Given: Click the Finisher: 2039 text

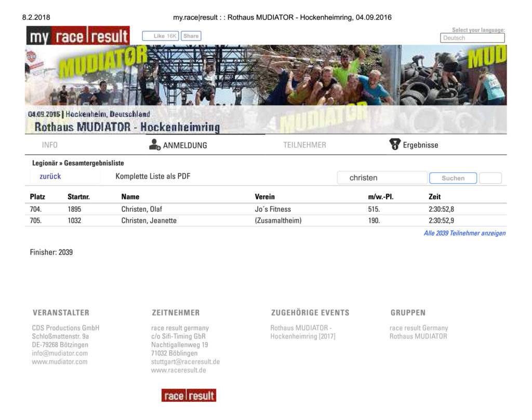Looking at the screenshot, I should point(51,252).
